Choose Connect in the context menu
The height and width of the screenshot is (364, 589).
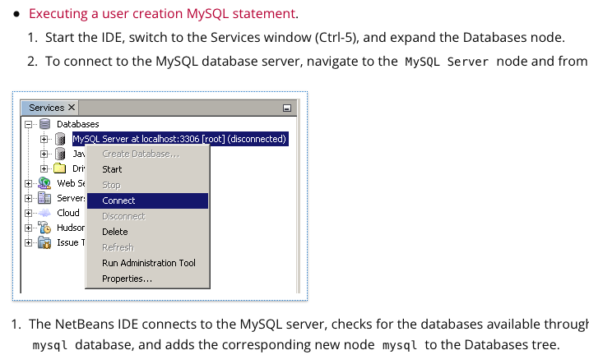[x=147, y=200]
